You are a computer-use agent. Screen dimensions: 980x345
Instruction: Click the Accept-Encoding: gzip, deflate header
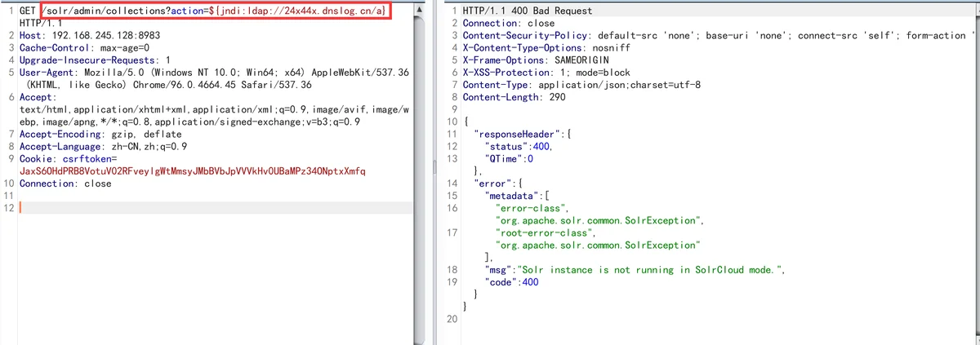pos(100,134)
